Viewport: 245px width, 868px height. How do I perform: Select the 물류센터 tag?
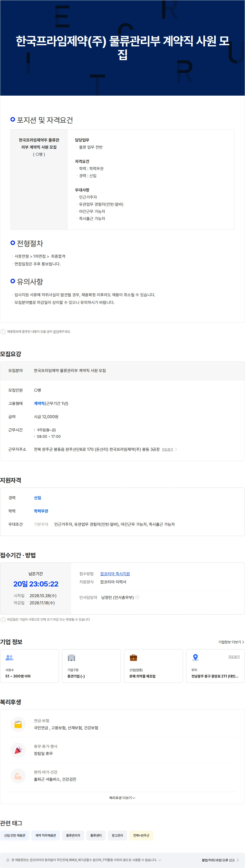96,835
